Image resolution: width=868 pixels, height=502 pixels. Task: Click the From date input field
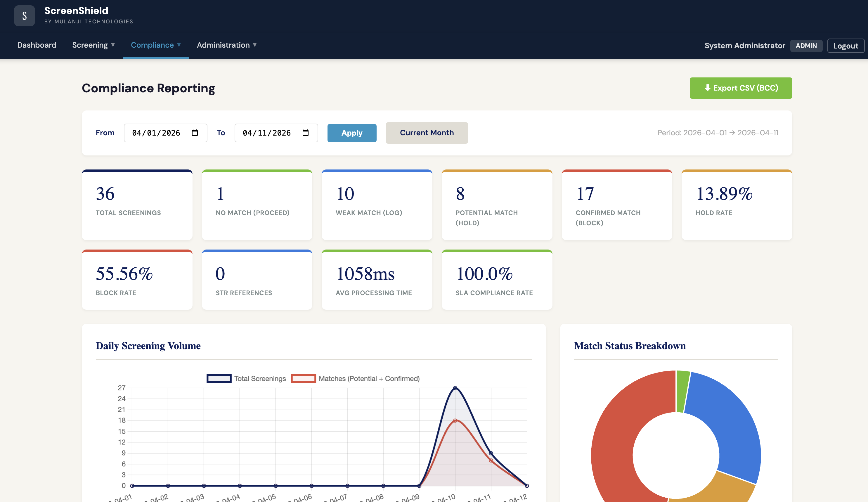165,133
